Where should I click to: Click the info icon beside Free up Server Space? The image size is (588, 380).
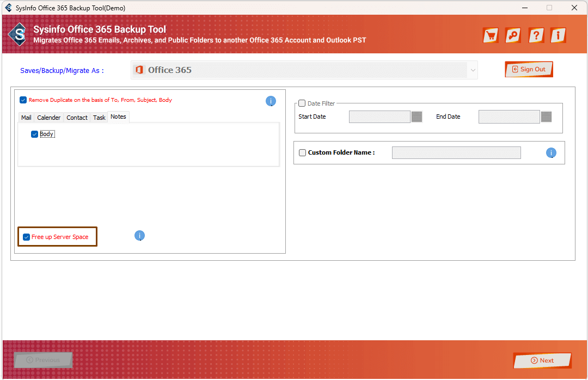click(139, 236)
